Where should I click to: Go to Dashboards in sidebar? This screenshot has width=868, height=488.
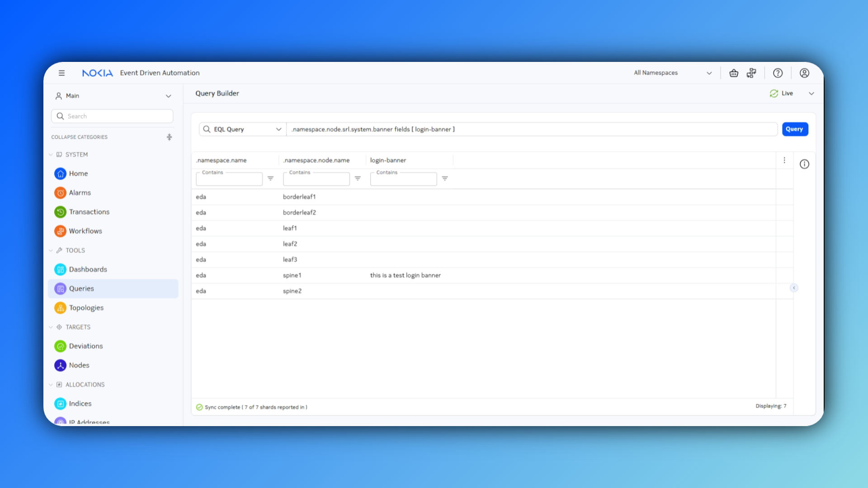[x=88, y=269]
